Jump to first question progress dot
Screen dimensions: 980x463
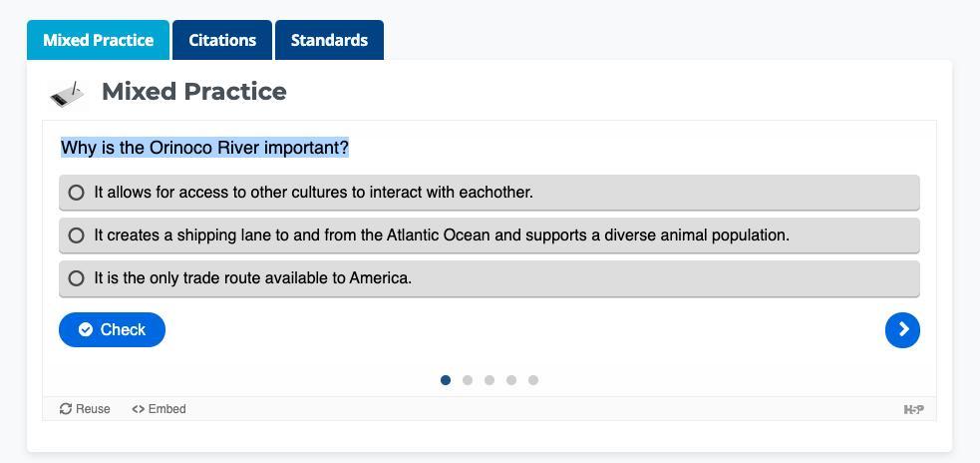pyautogui.click(x=446, y=380)
